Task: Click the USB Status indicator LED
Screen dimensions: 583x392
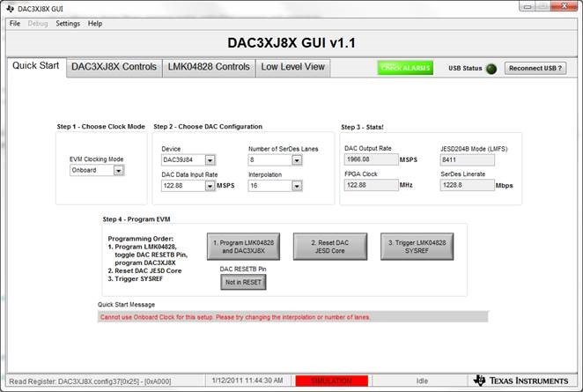Action: coord(491,69)
